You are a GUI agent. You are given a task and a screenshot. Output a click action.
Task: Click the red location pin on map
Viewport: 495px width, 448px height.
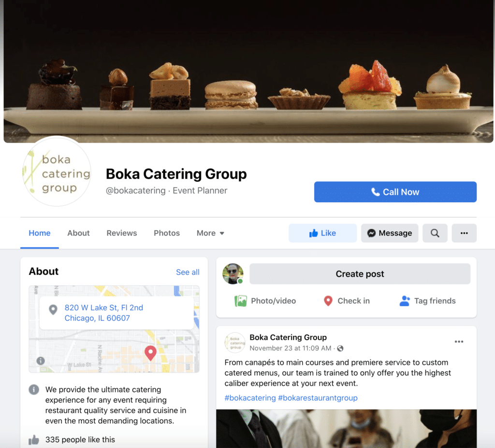[151, 353]
